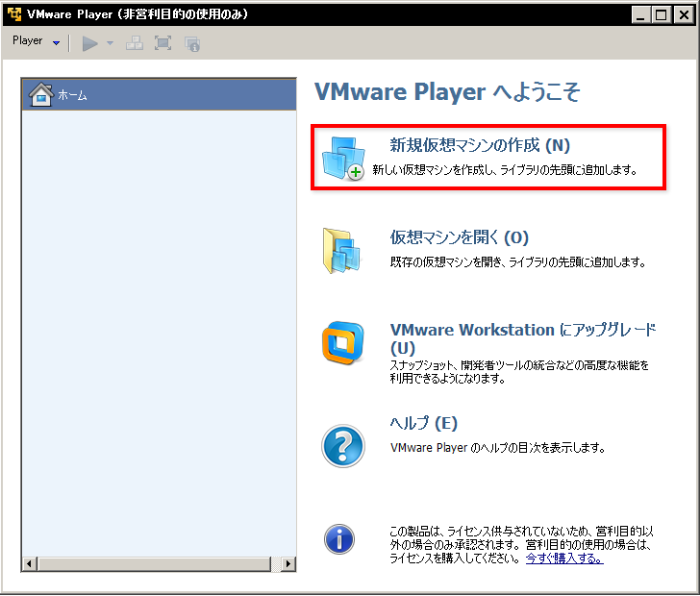Image resolution: width=700 pixels, height=596 pixels.
Task: Maximize the VMware Player window
Action: pyautogui.click(x=662, y=15)
